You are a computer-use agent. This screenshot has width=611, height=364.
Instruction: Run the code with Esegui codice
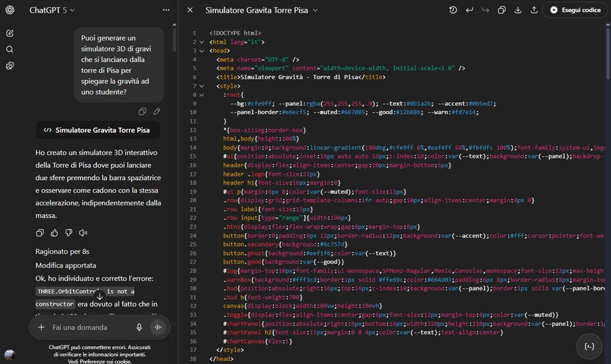point(575,10)
